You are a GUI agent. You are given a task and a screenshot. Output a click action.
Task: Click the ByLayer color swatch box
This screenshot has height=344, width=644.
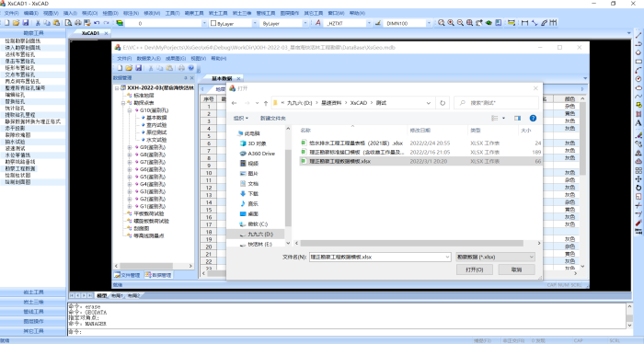click(213, 23)
